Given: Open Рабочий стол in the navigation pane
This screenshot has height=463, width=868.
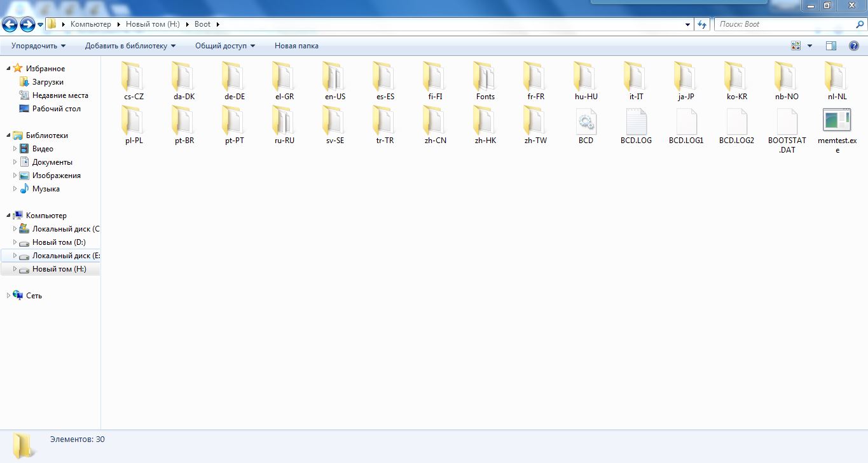Looking at the screenshot, I should (x=56, y=109).
